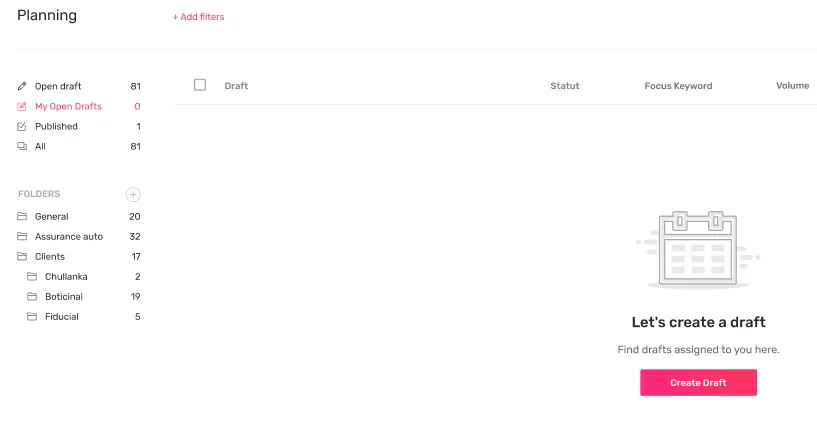817x429 pixels.
Task: Tick the select-all drafts checkbox
Action: click(200, 85)
